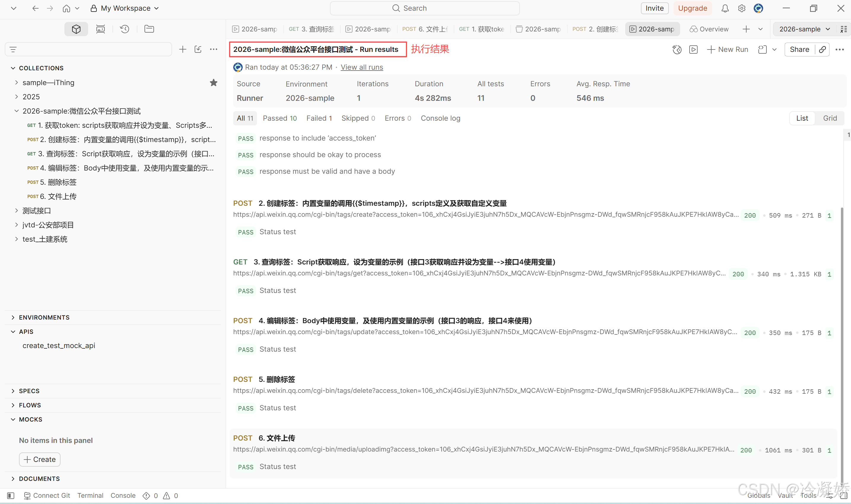Click the Create mock button
The width and height of the screenshot is (851, 504).
[x=40, y=460]
